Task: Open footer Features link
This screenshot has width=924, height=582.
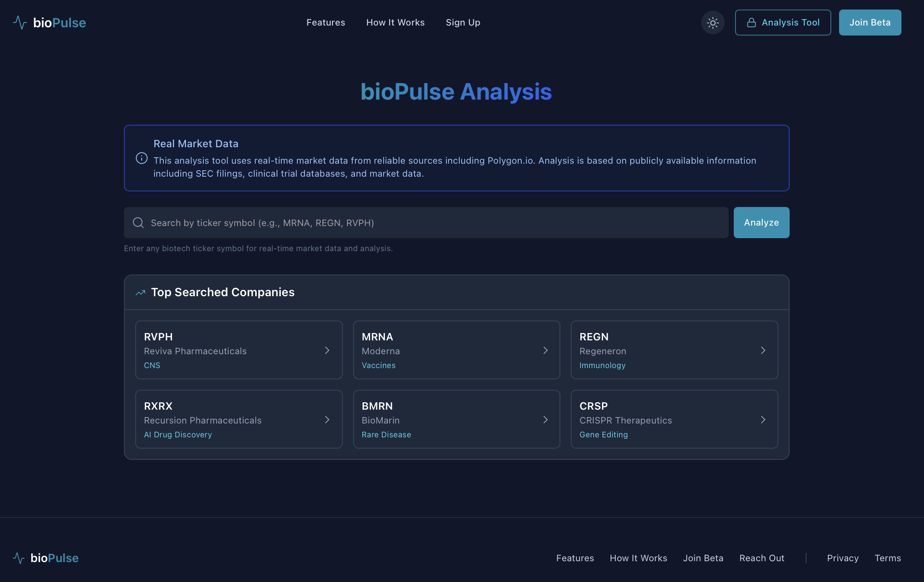Action: [x=575, y=558]
